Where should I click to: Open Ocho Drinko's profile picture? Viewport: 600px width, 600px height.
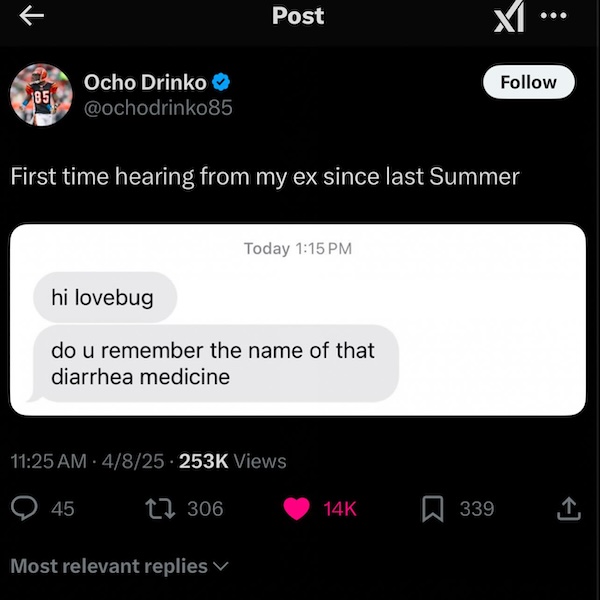(41, 95)
